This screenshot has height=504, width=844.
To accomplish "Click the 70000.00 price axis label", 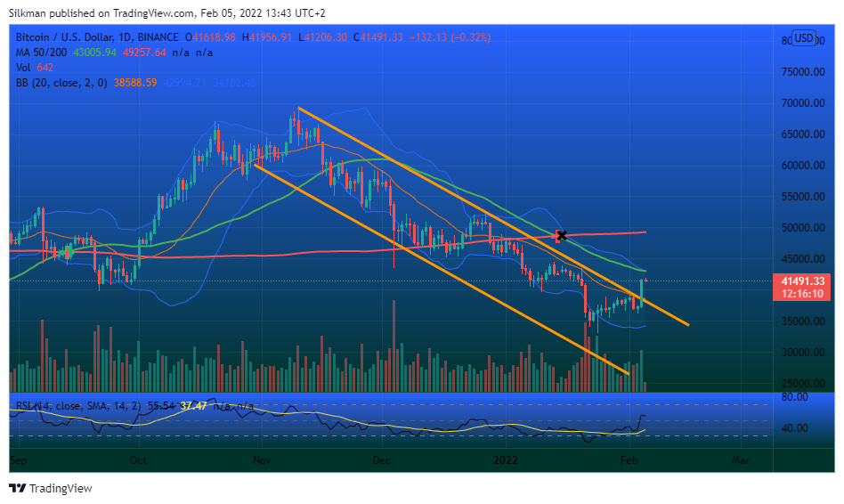I will (802, 102).
